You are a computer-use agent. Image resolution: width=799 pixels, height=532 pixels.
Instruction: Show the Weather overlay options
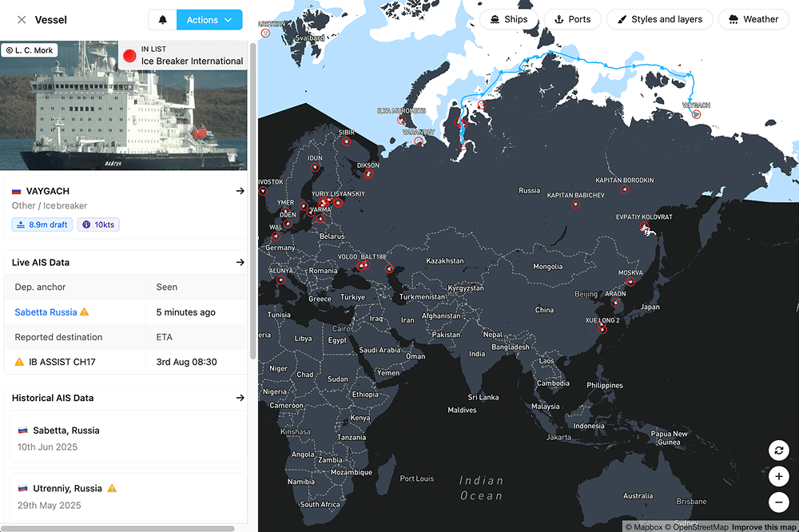[753, 19]
